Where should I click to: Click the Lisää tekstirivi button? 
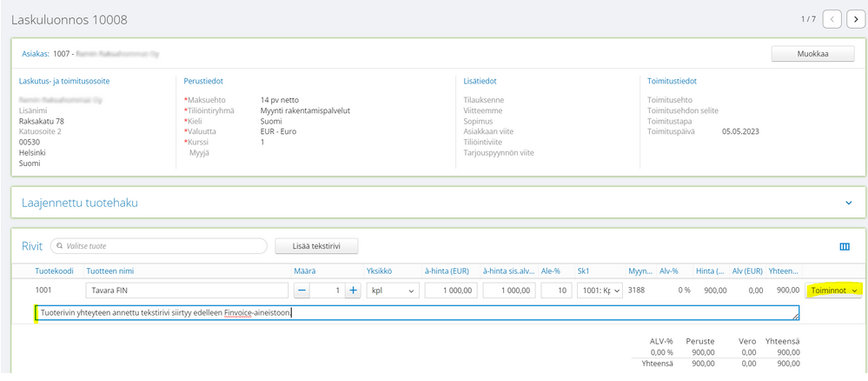(316, 245)
